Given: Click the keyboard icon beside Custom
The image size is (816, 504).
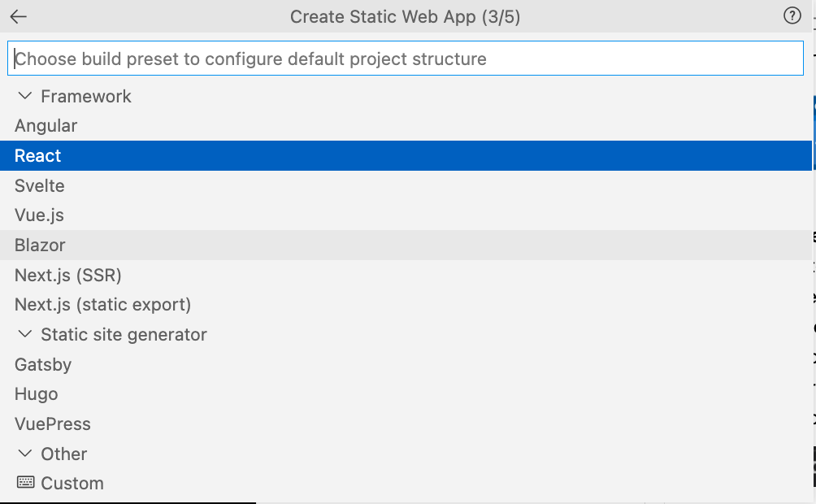Looking at the screenshot, I should pyautogui.click(x=26, y=483).
